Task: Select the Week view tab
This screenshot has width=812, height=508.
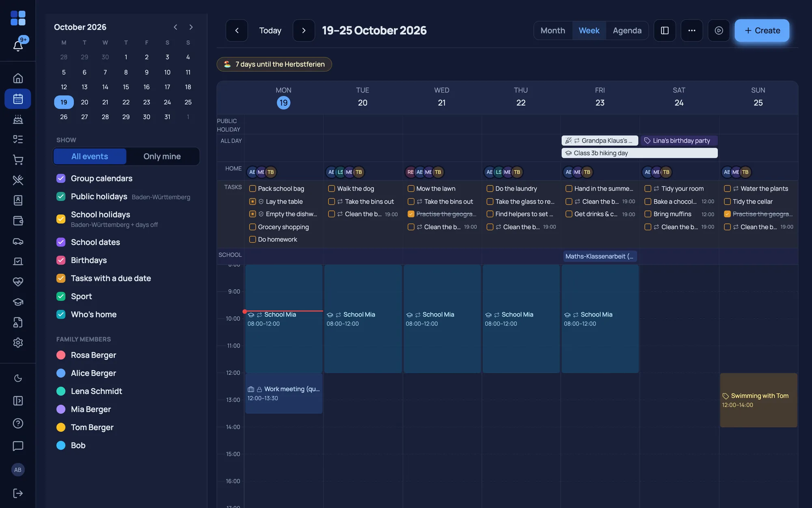Action: [589, 30]
